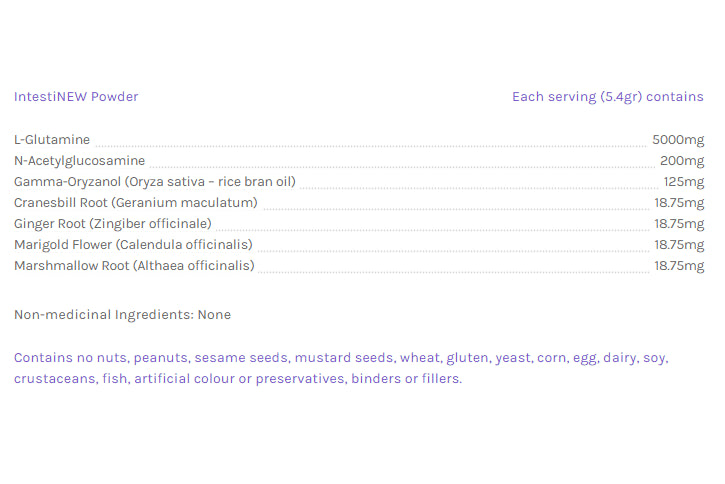The width and height of the screenshot is (725, 484).
Task: Click 'Contains no nuts' at statement start
Action: point(70,358)
